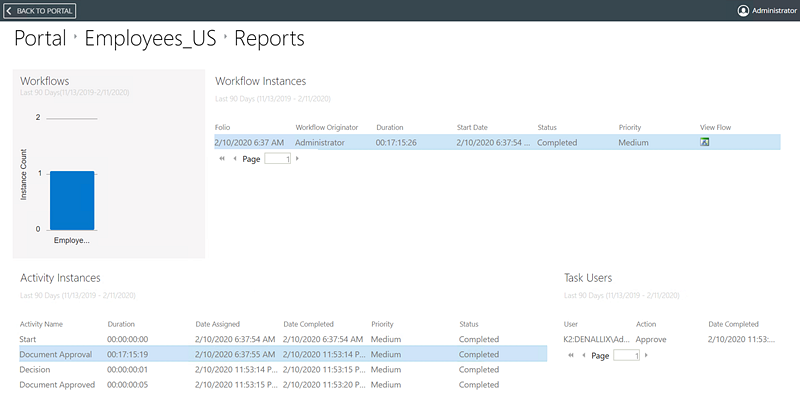Open the Portal breadcrumb link
The image size is (800, 393).
click(x=40, y=38)
